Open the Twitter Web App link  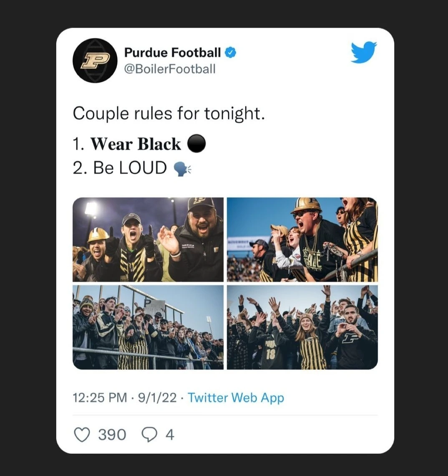click(236, 398)
